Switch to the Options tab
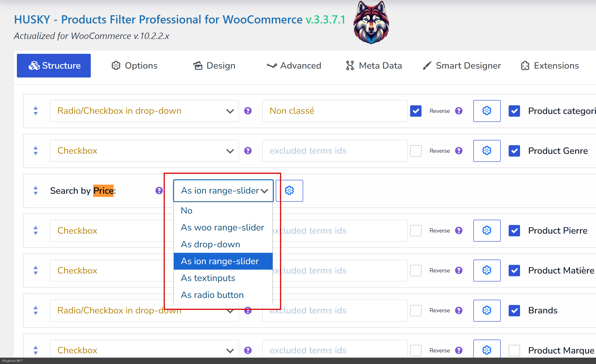 click(x=135, y=65)
